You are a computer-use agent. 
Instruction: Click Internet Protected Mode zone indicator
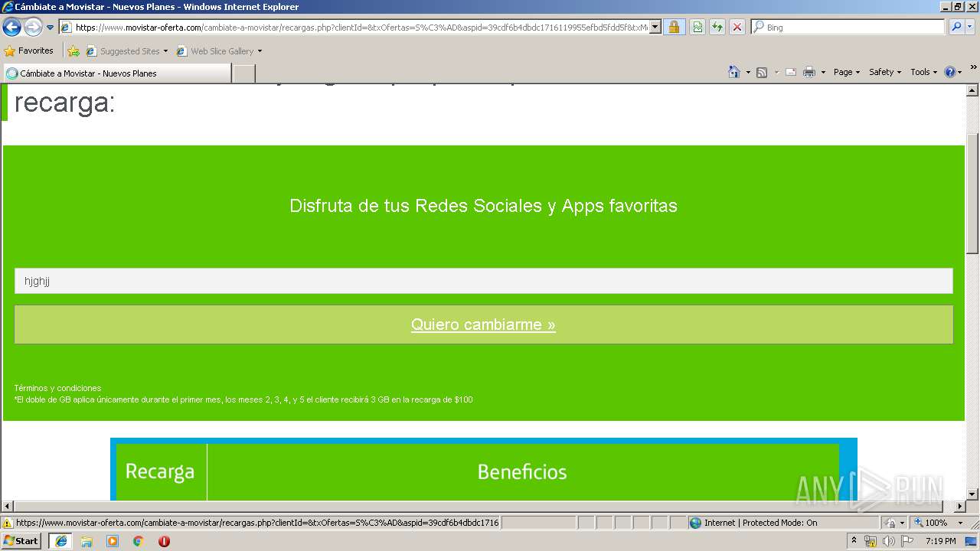[x=753, y=523]
